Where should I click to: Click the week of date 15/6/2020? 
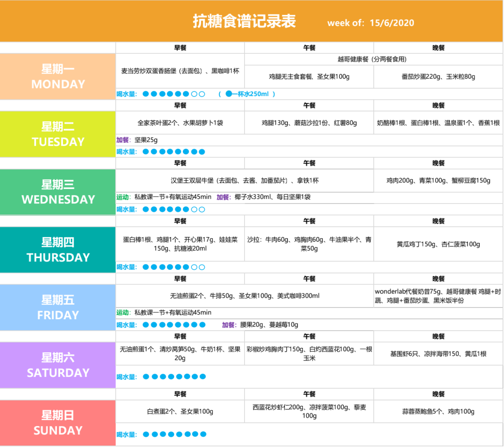(x=392, y=23)
